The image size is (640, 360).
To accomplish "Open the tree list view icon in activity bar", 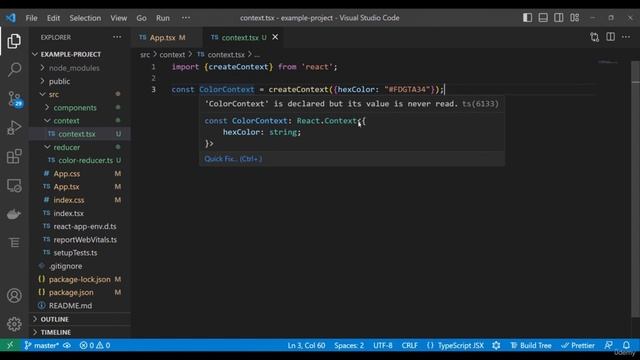I will pos(14,243).
